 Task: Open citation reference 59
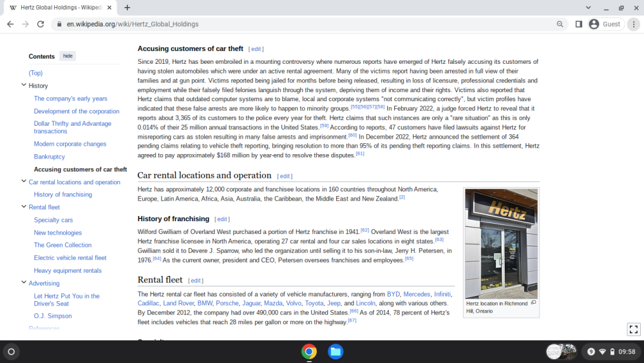(x=325, y=125)
